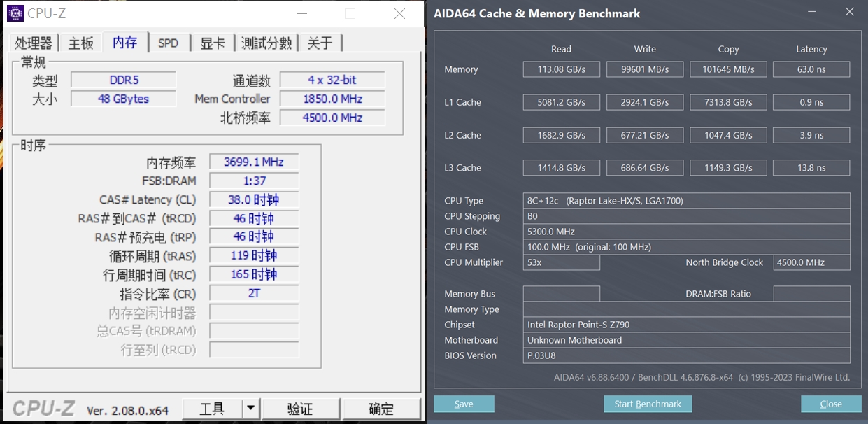Click the command rate 2T value
Viewport: 868px width, 424px height.
[254, 293]
